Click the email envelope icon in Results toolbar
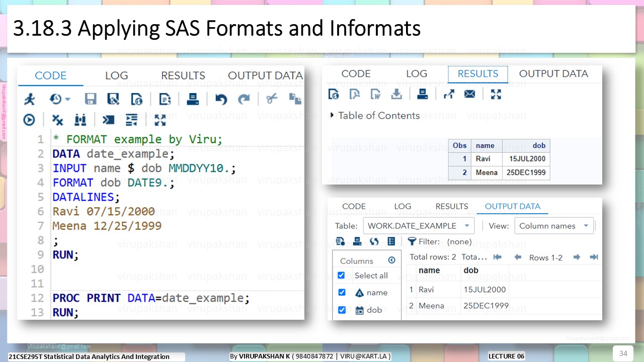The height and width of the screenshot is (362, 644). point(470,94)
